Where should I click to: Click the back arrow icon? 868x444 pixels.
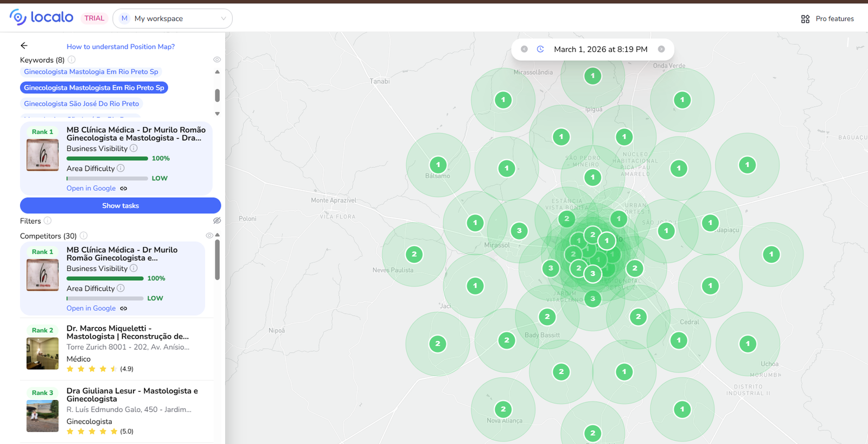24,46
